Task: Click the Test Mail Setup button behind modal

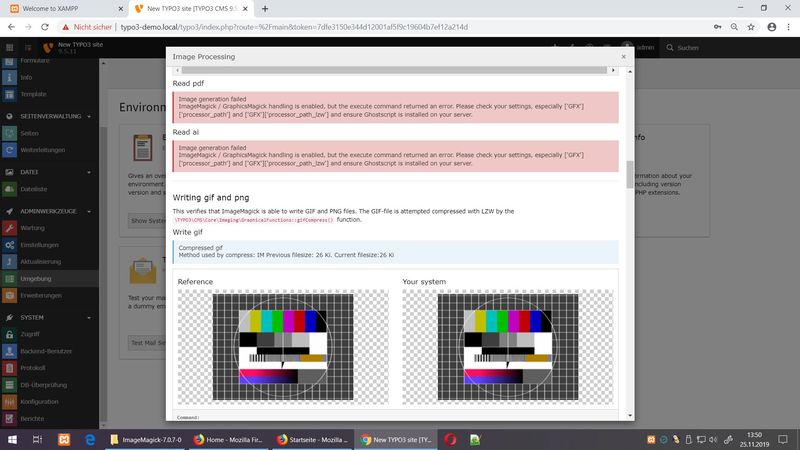Action: tap(147, 343)
